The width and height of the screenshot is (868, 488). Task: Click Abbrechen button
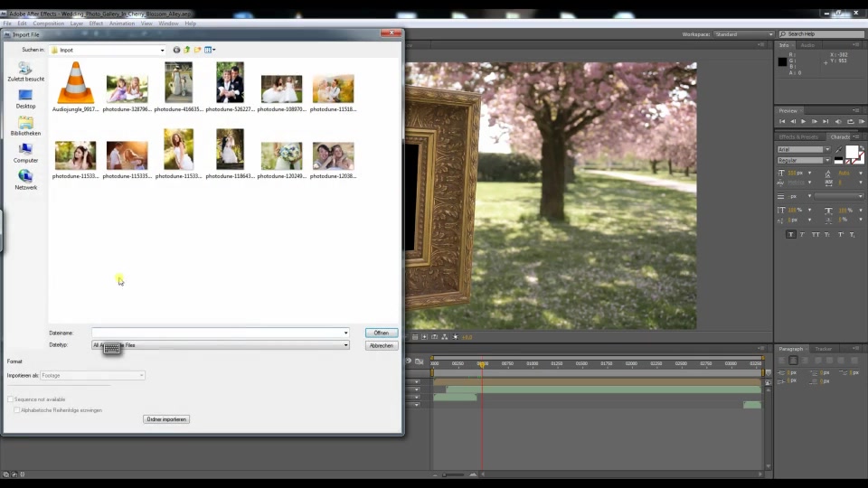click(x=382, y=346)
